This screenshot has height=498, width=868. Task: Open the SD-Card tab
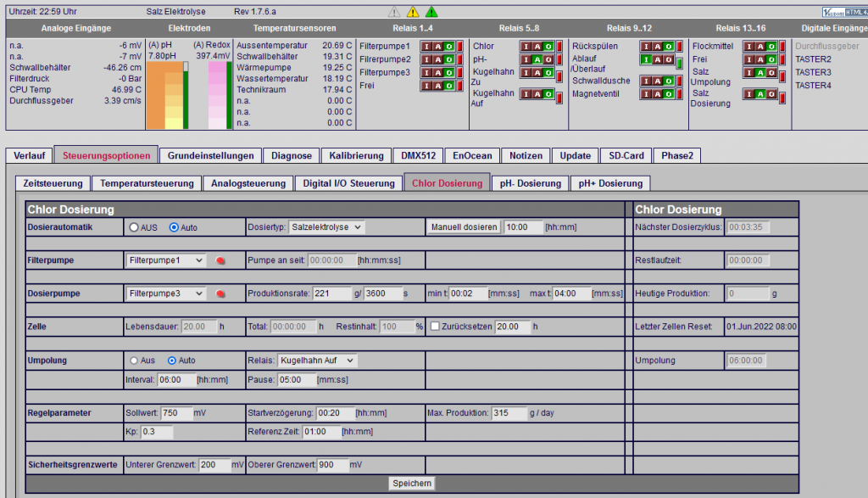pyautogui.click(x=626, y=155)
